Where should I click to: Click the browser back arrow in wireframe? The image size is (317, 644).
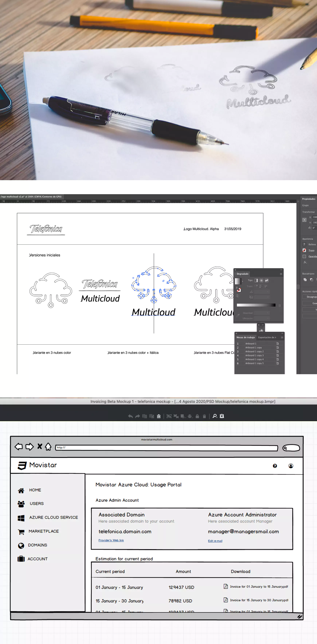19,447
